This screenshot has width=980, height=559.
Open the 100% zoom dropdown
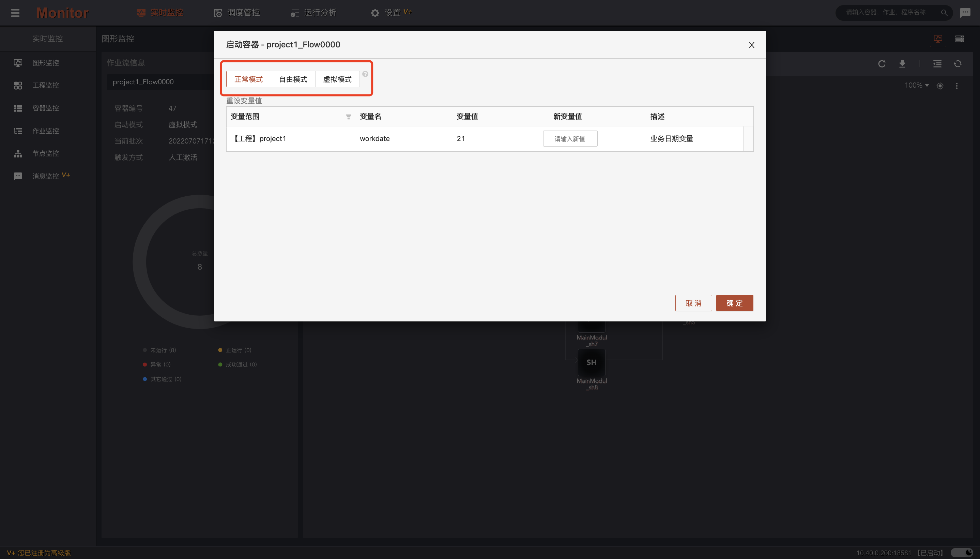[x=916, y=85]
